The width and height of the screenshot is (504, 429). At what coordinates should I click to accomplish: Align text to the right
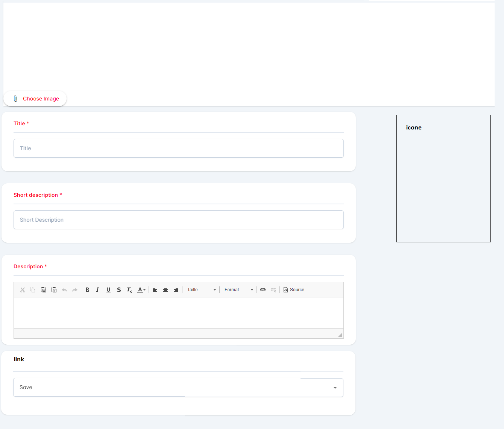(176, 290)
